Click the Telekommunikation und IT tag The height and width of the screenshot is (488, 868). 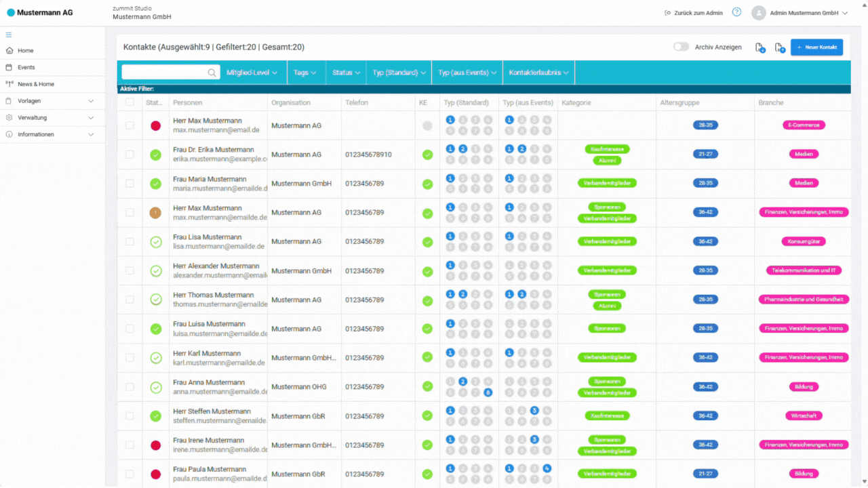click(x=804, y=270)
